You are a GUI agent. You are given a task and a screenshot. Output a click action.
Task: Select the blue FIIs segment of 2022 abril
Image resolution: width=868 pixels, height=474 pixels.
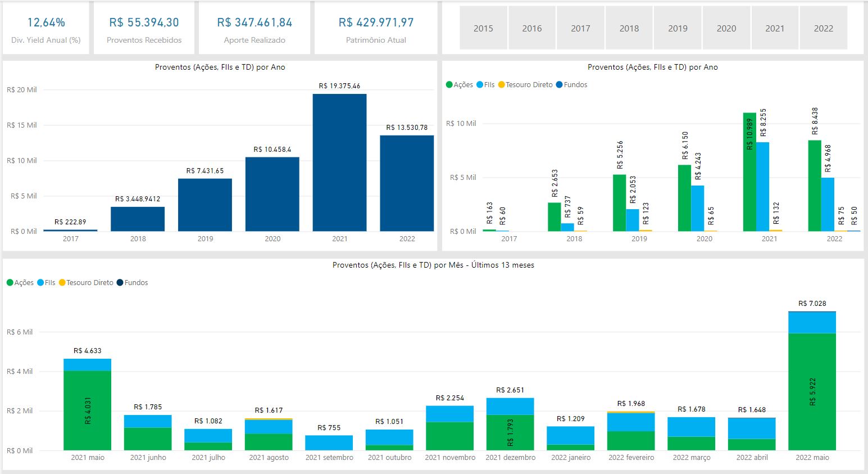[752, 428]
